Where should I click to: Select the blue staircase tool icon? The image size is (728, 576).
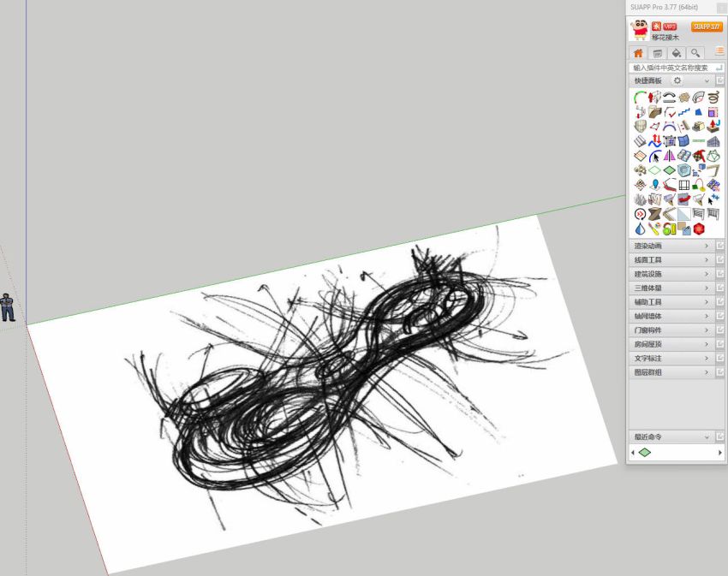684,112
